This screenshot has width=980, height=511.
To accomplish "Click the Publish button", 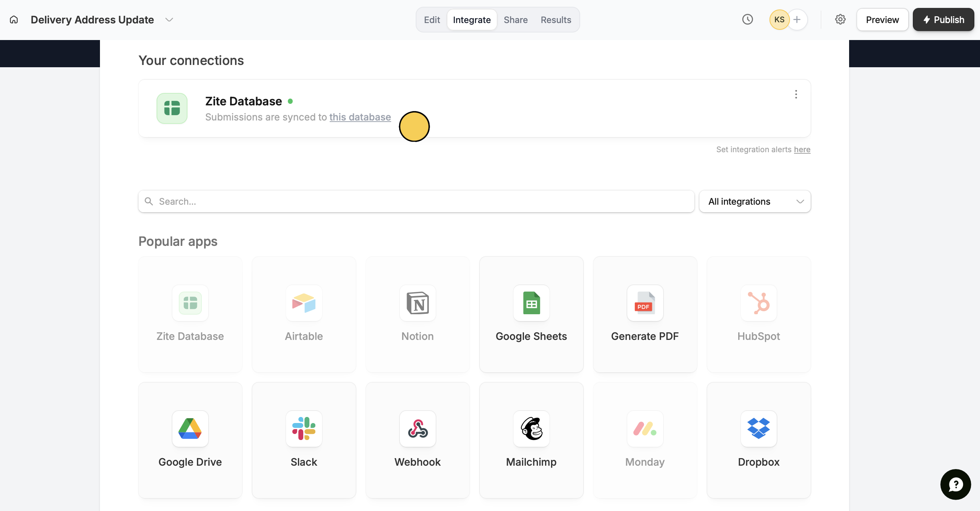I will pyautogui.click(x=943, y=20).
